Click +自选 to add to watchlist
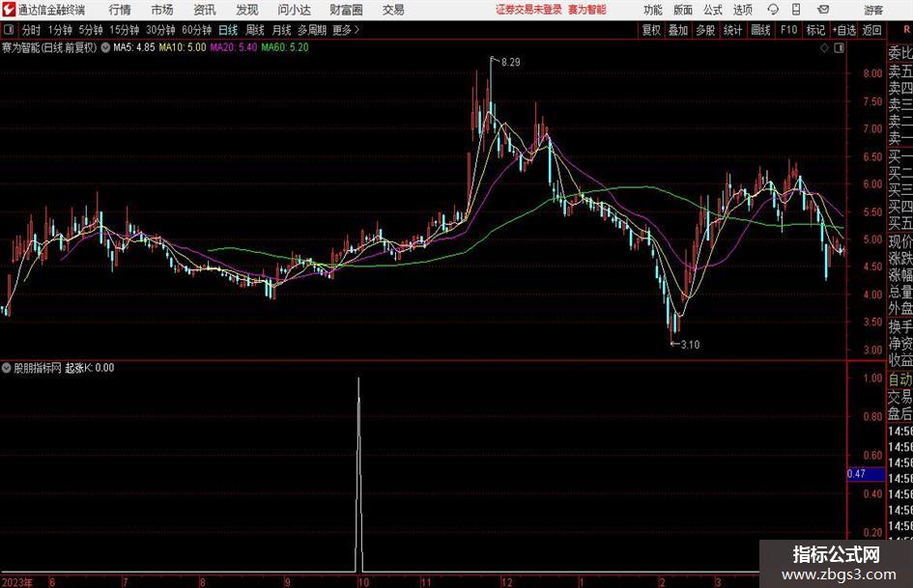Viewport: 913px width, 588px height. 844,30
